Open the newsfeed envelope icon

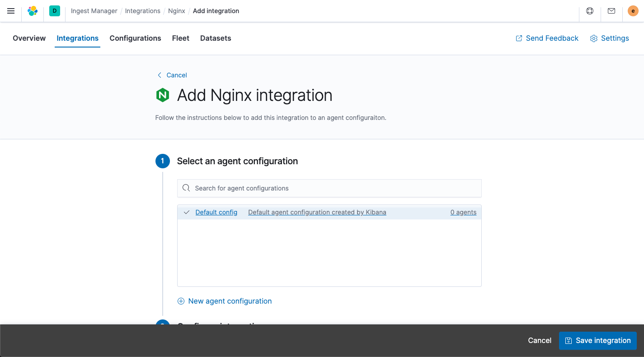611,11
